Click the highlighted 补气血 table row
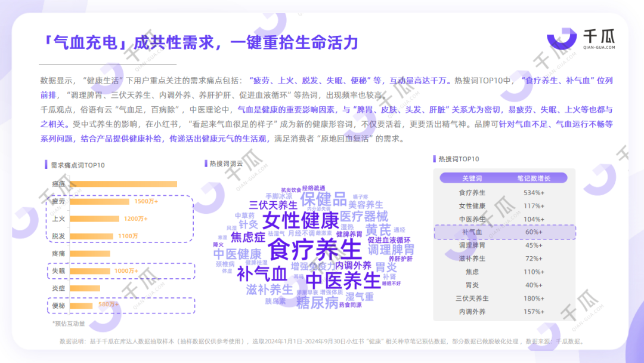This screenshot has width=644, height=363. coord(505,232)
